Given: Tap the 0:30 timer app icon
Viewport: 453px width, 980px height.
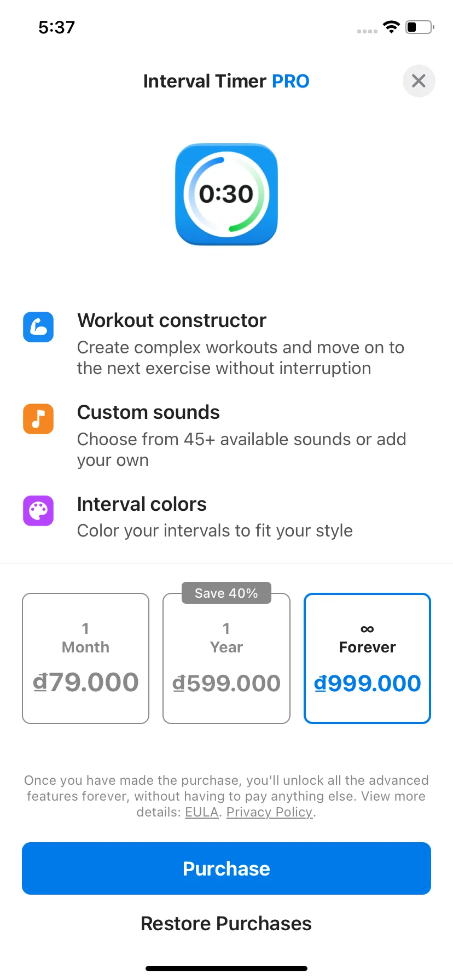Looking at the screenshot, I should tap(226, 194).
